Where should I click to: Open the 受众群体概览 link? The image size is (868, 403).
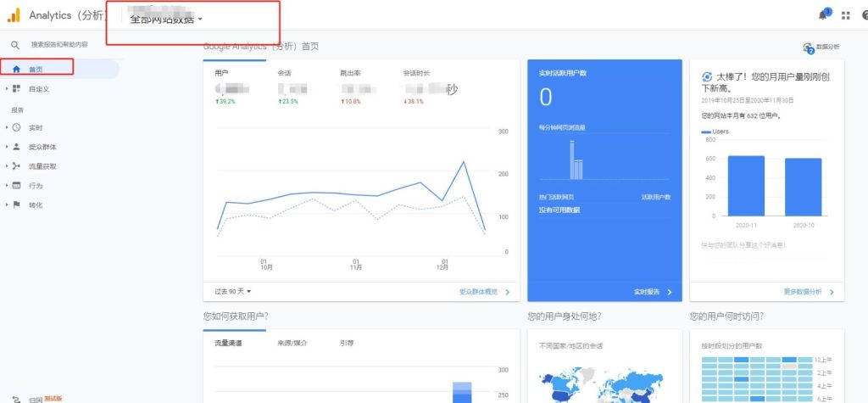click(x=483, y=291)
